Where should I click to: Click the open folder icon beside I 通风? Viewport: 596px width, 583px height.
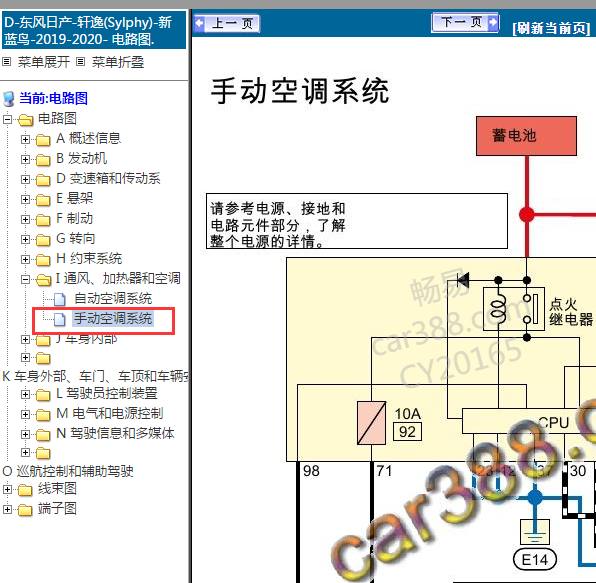pyautogui.click(x=44, y=280)
